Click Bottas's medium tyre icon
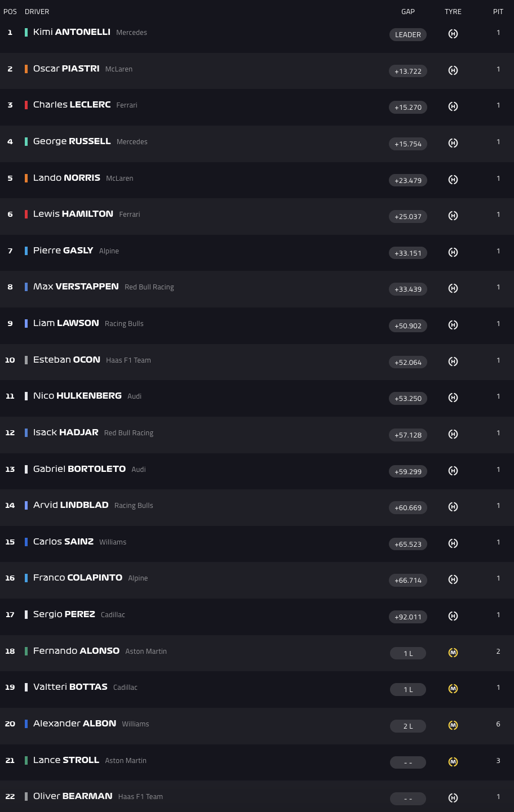514x812 pixels. [453, 689]
